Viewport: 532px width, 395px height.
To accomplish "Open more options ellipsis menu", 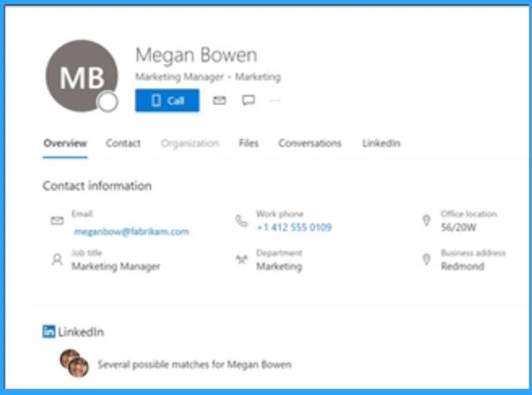I will click(x=275, y=101).
